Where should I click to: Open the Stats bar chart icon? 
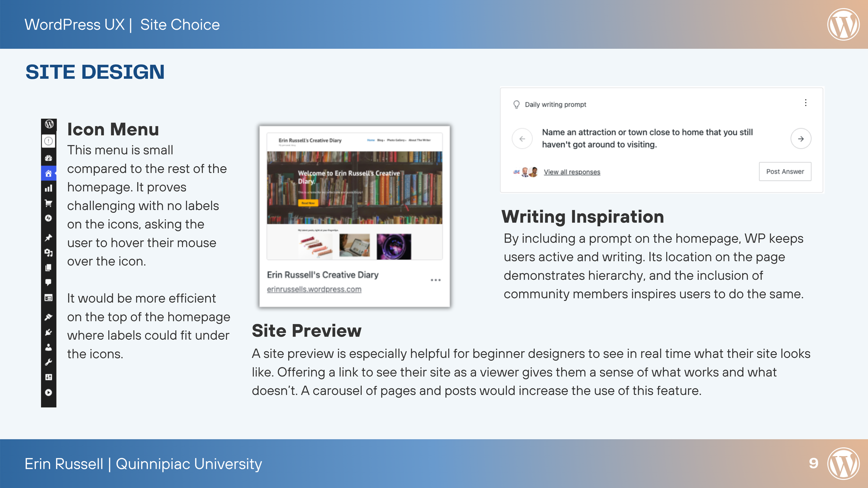(49, 188)
